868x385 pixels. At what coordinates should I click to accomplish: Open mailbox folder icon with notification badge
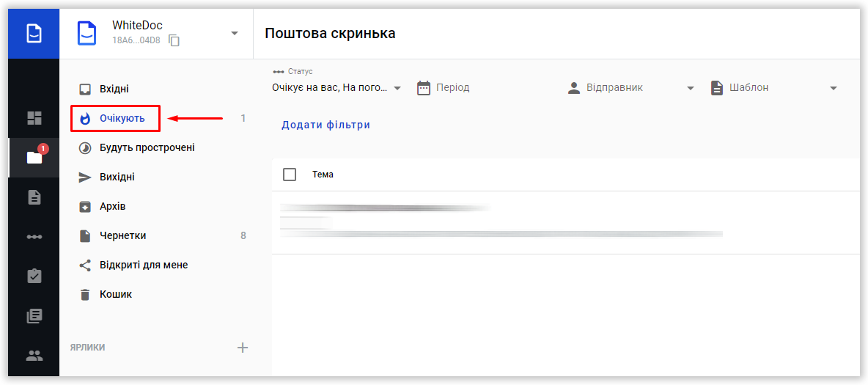point(34,157)
